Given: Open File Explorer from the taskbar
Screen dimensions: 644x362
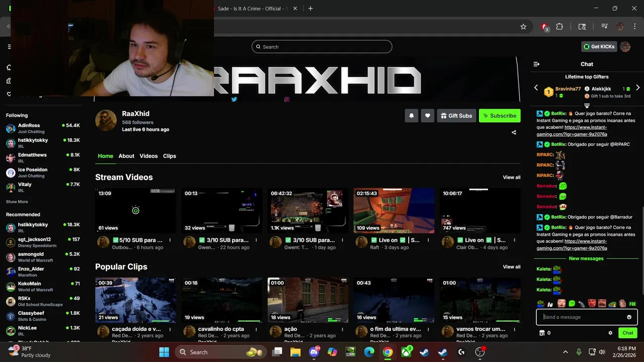Looking at the screenshot, I should pyautogui.click(x=295, y=352).
